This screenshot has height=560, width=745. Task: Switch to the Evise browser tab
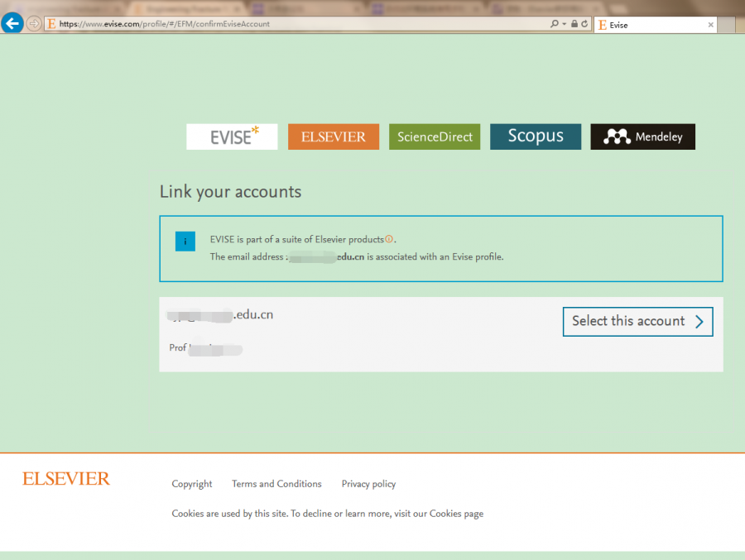point(655,25)
